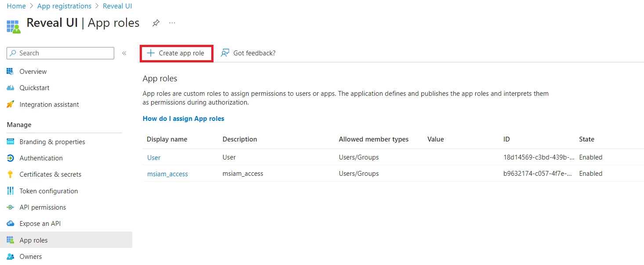Image resolution: width=644 pixels, height=265 pixels.
Task: Click the User description cell
Action: point(229,157)
